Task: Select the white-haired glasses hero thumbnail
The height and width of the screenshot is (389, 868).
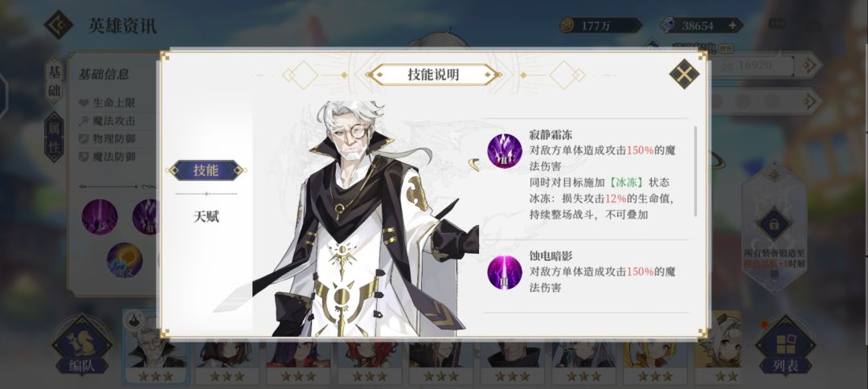Action: pyautogui.click(x=156, y=347)
